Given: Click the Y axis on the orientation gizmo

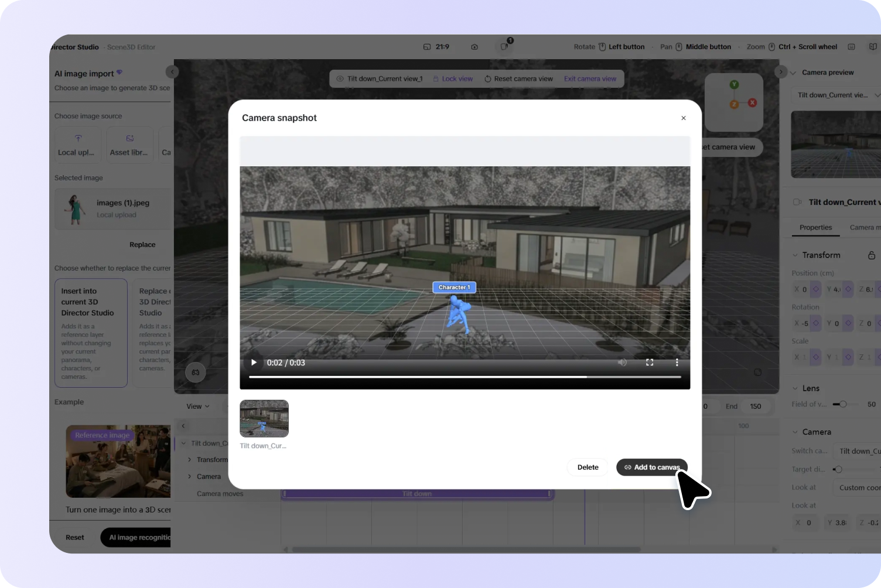Looking at the screenshot, I should [x=734, y=85].
